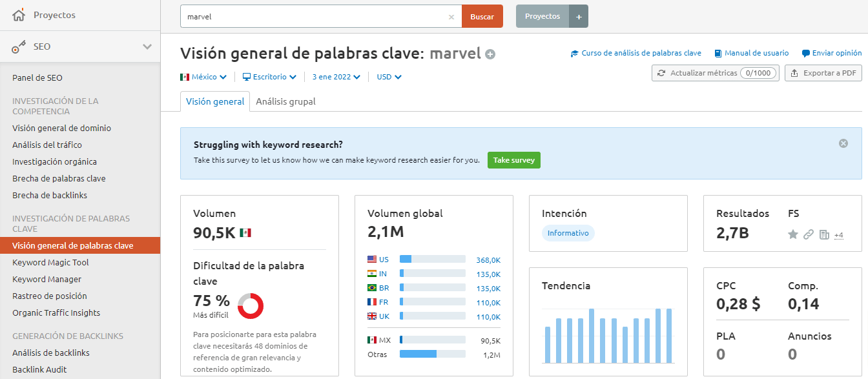Click the Mexico flag next to 90,5K volume
This screenshot has height=379, width=868.
pyautogui.click(x=245, y=232)
